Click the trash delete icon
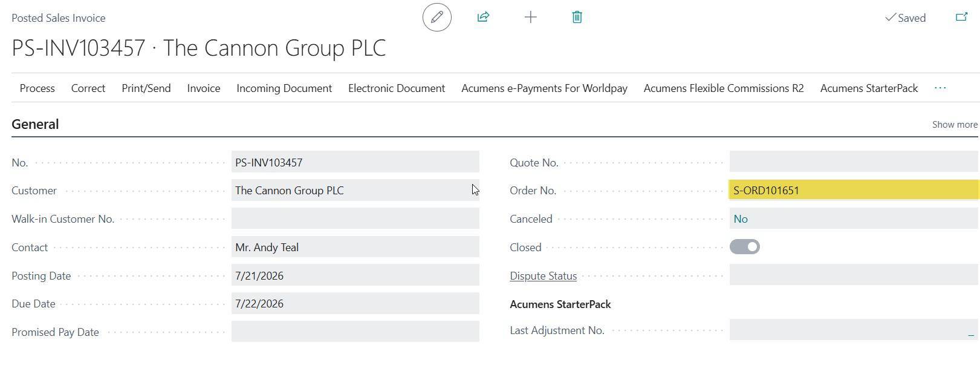Screen dimensions: 980x371 577,17
